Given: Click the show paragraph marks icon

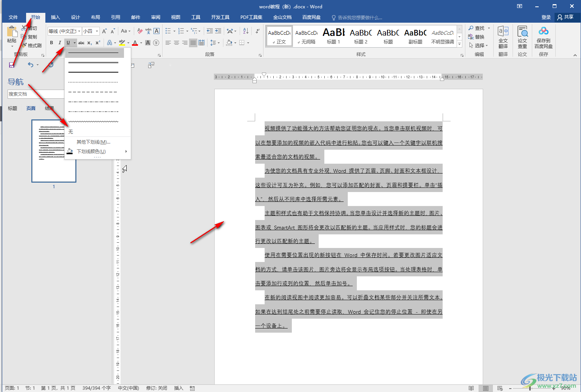Looking at the screenshot, I should [257, 31].
